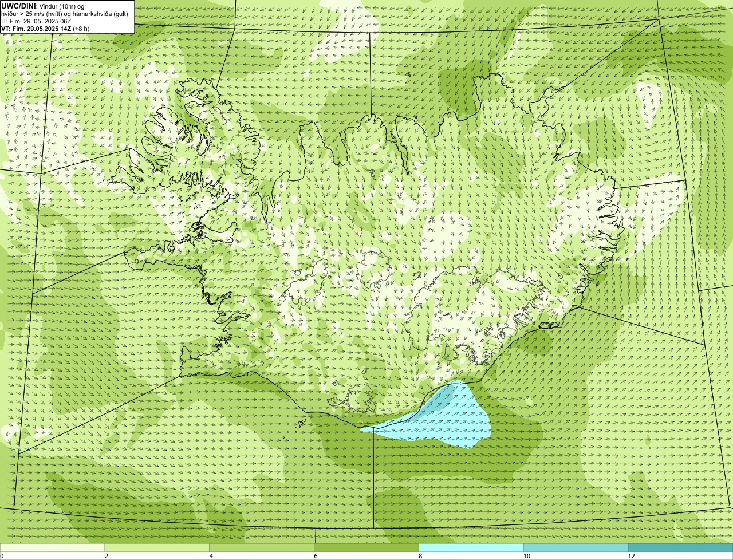Click the legend scale label "12"
The width and height of the screenshot is (733, 560).
click(x=631, y=556)
